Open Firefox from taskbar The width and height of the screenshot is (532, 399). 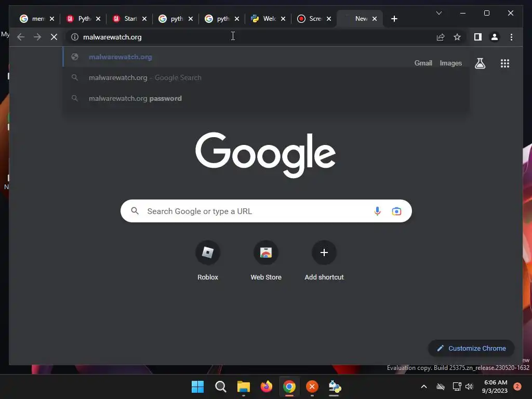click(x=267, y=387)
